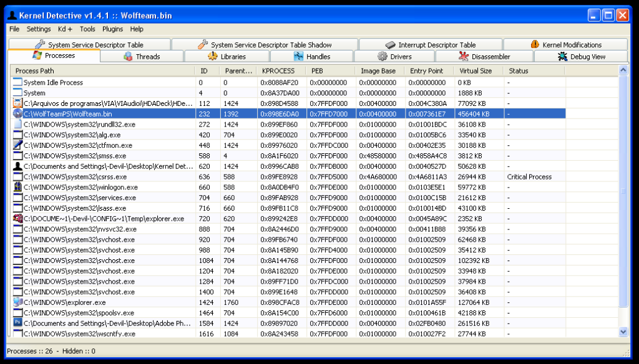Image resolution: width=639 pixels, height=364 pixels.
Task: Click the Adobe Photoshop process icon
Action: [x=17, y=323]
